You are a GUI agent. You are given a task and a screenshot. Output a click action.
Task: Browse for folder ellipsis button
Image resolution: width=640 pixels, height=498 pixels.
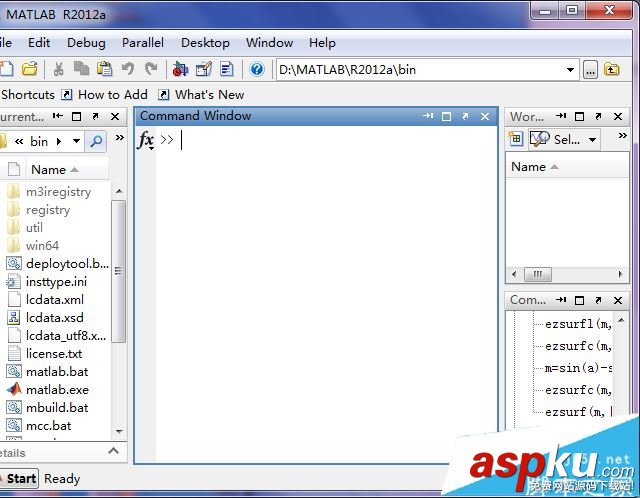tap(590, 70)
